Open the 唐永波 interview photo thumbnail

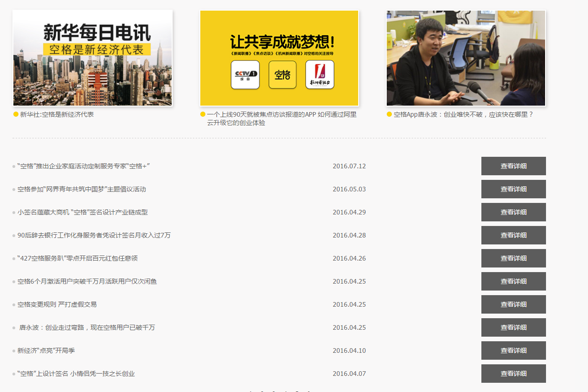[x=466, y=58]
